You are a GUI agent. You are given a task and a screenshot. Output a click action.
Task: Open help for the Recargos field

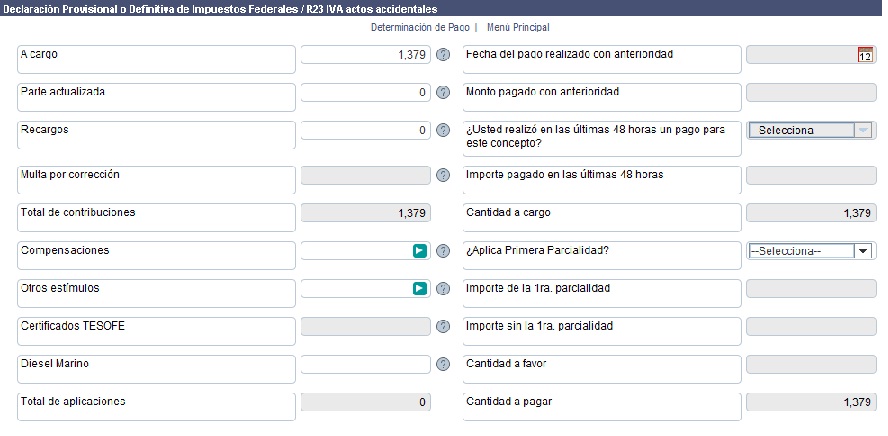(443, 130)
